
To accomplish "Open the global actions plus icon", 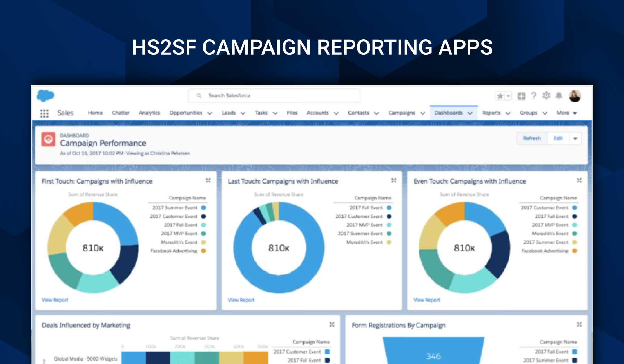I will [x=521, y=96].
